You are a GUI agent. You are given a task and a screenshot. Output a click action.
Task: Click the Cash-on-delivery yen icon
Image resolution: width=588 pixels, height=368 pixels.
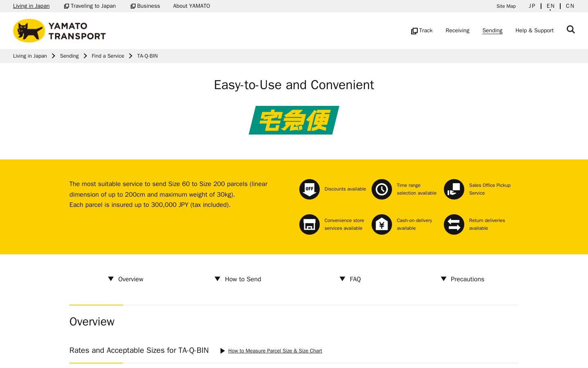click(382, 224)
